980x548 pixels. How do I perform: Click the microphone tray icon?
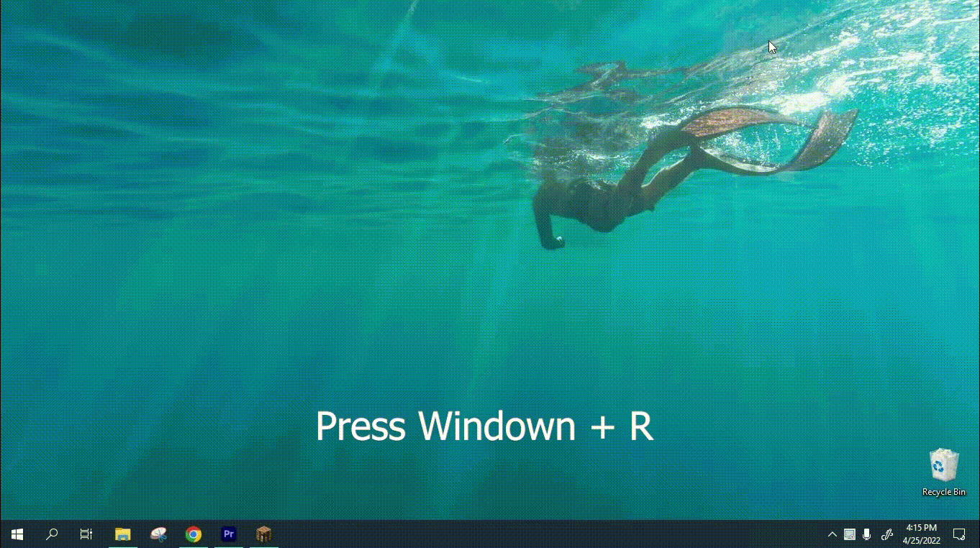(867, 534)
